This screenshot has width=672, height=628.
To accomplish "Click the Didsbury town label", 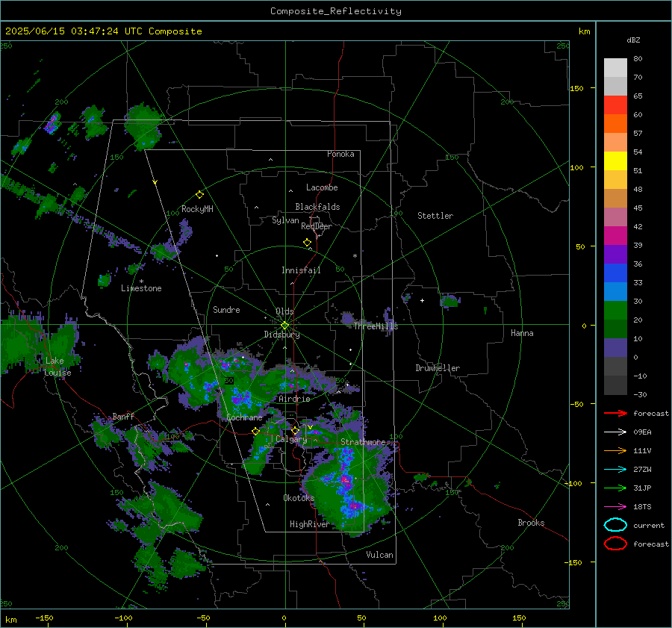I will 282,335.
